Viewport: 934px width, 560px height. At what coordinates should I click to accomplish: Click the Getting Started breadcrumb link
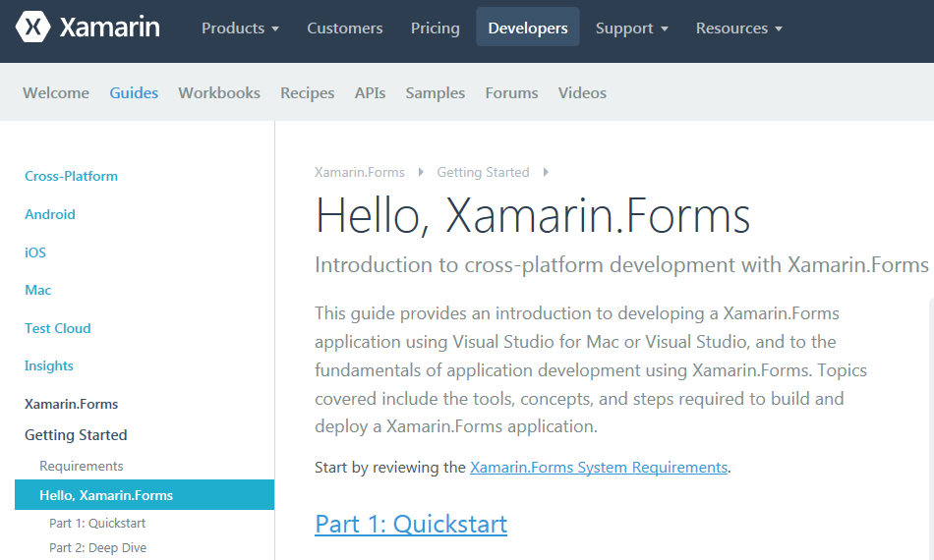pyautogui.click(x=483, y=172)
